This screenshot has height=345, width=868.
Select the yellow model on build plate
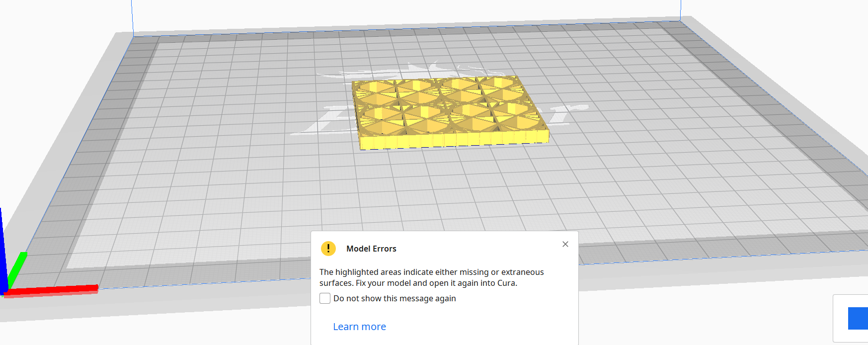tap(450, 112)
